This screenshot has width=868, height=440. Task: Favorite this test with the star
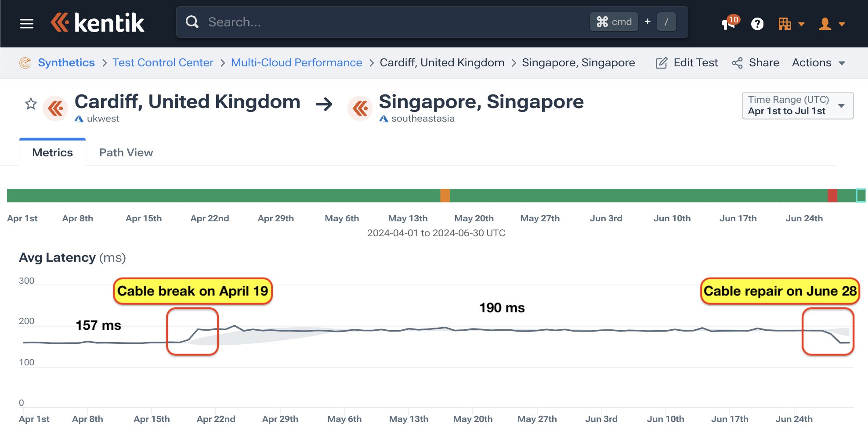click(x=31, y=104)
